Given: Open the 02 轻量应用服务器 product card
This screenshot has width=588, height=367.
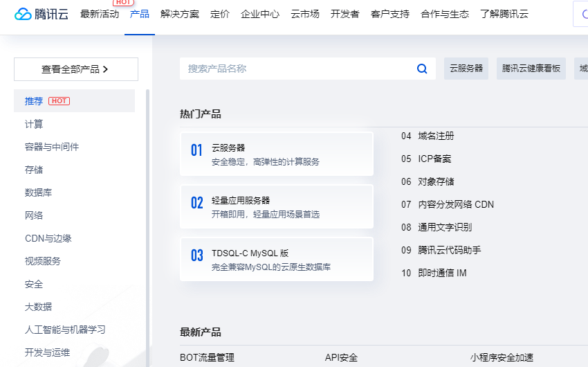Looking at the screenshot, I should [x=277, y=206].
